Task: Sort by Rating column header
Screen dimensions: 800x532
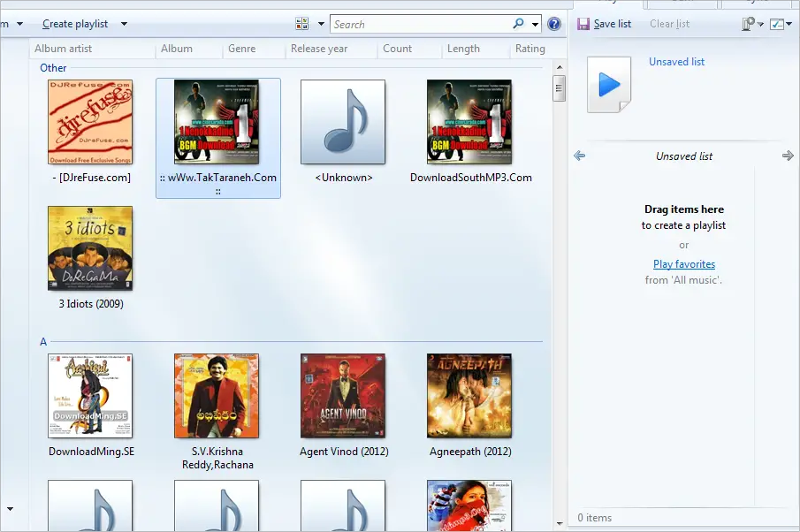Action: pos(530,49)
